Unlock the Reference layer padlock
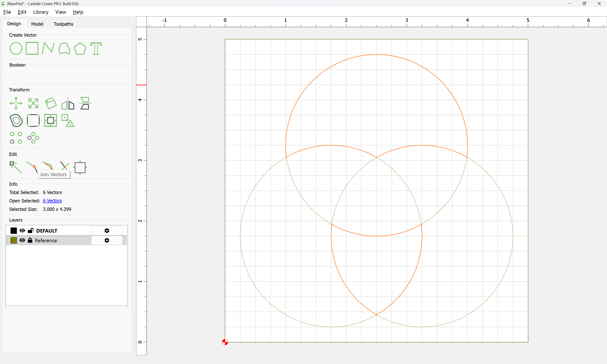The width and height of the screenshot is (607, 364). [30, 240]
